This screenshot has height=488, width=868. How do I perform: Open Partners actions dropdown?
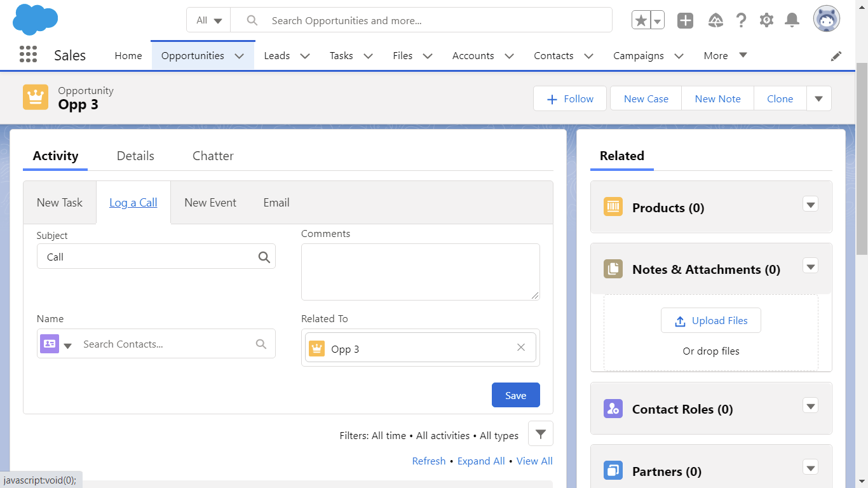tap(810, 468)
